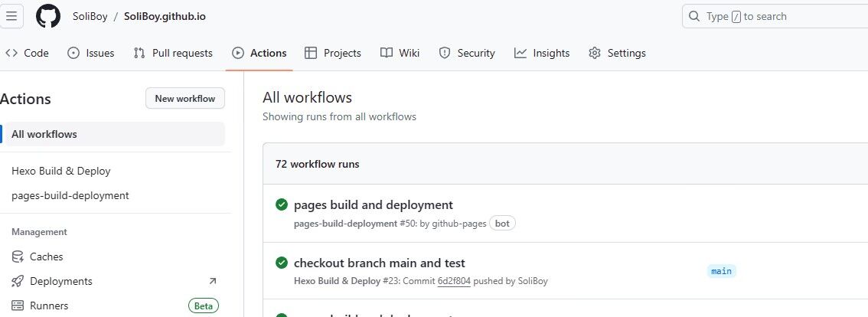This screenshot has width=868, height=317.
Task: Click the Settings gear icon
Action: (595, 53)
